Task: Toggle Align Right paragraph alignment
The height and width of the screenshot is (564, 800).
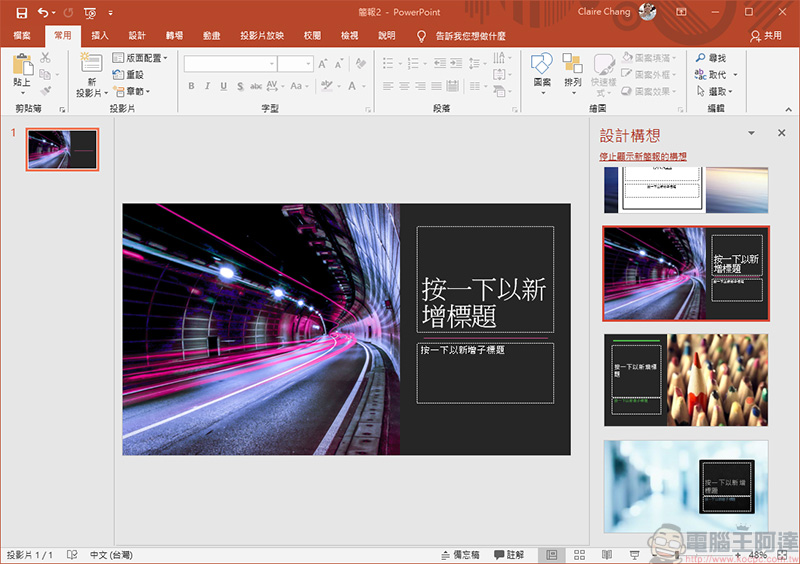Action: tap(420, 86)
